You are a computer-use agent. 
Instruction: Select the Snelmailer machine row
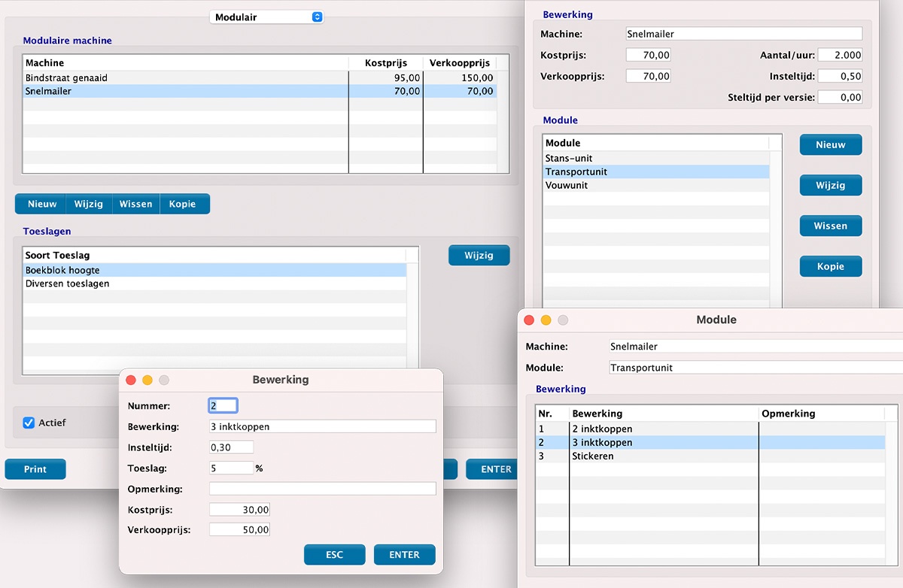[x=260, y=91]
